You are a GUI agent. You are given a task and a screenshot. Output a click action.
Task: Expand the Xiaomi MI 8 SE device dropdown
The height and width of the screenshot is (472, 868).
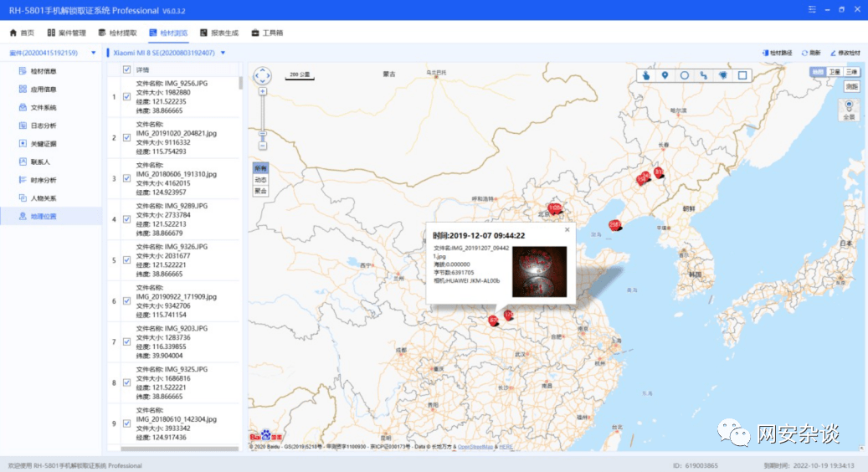pyautogui.click(x=223, y=53)
